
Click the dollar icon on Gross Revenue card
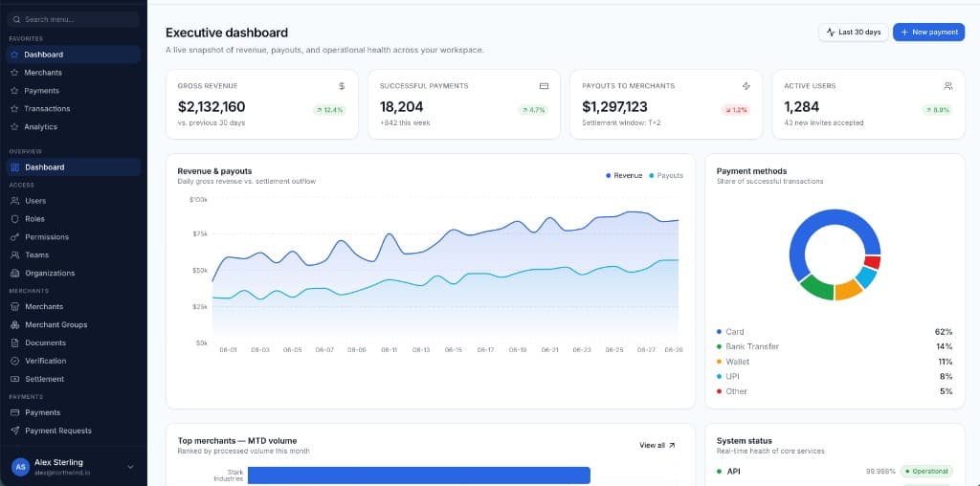[x=342, y=86]
